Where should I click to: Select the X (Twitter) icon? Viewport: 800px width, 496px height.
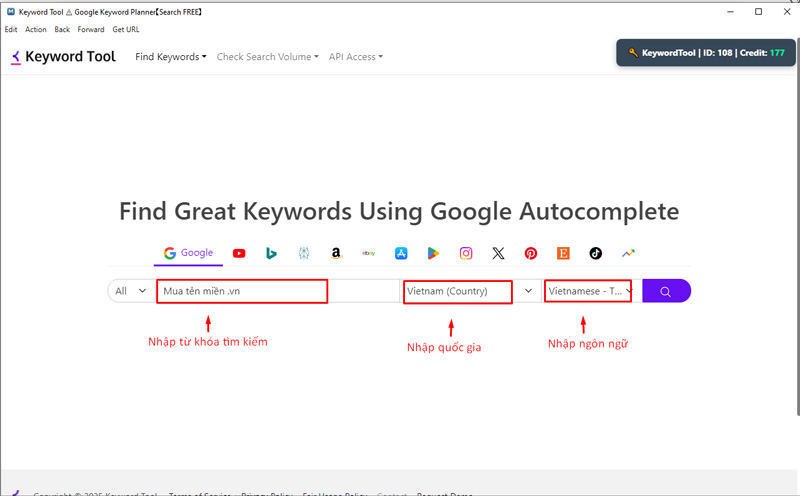pyautogui.click(x=498, y=254)
